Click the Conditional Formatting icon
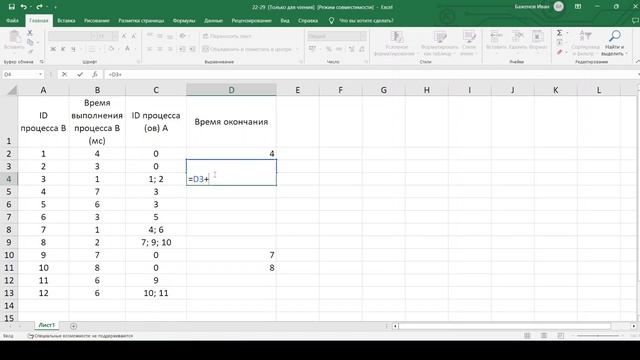The height and width of the screenshot is (360, 640). 397,38
